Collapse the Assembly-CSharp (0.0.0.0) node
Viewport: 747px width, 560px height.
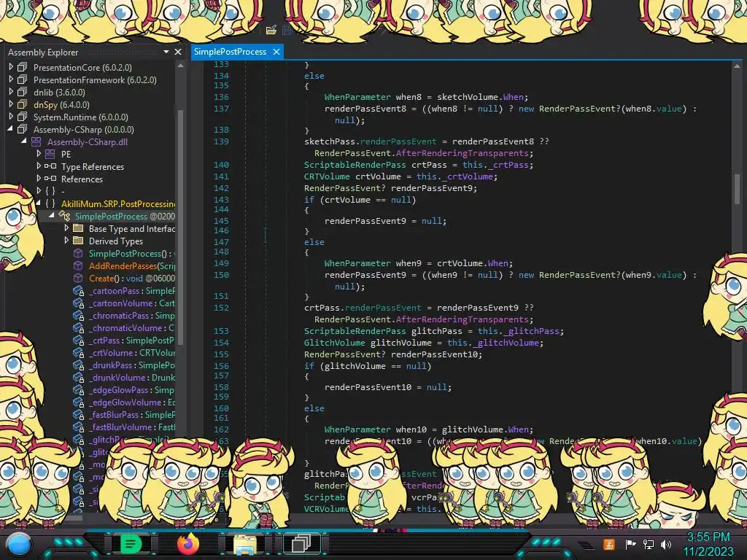(x=10, y=129)
